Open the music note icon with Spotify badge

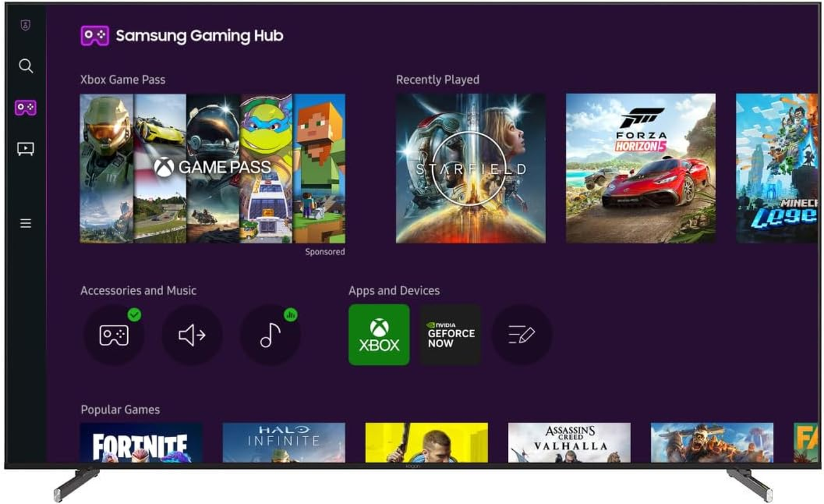coord(270,335)
